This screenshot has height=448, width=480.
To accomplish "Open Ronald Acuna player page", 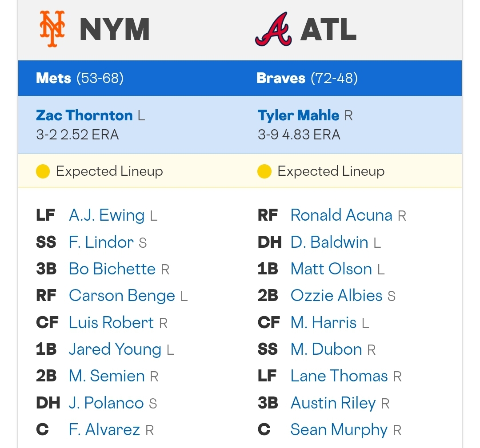I will 341,215.
